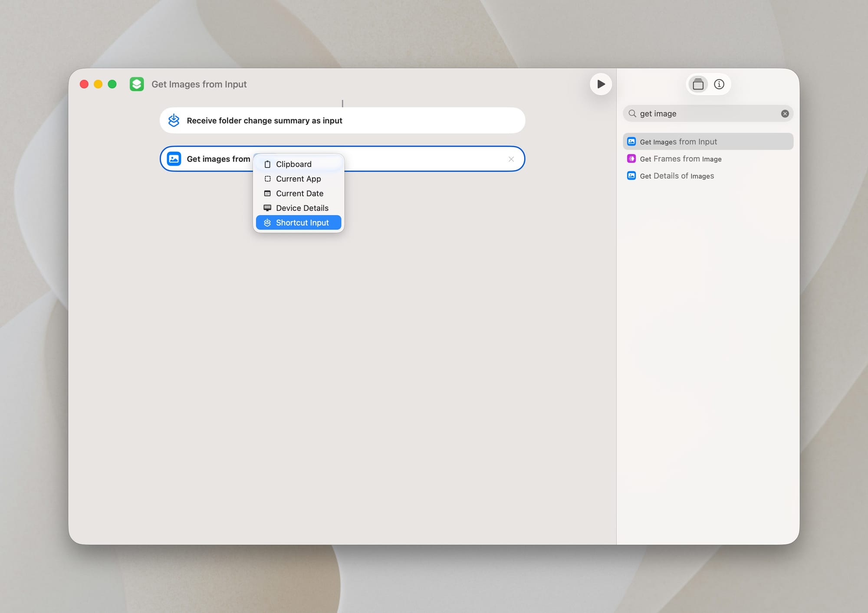Click the Get Details of Images icon

pos(631,176)
